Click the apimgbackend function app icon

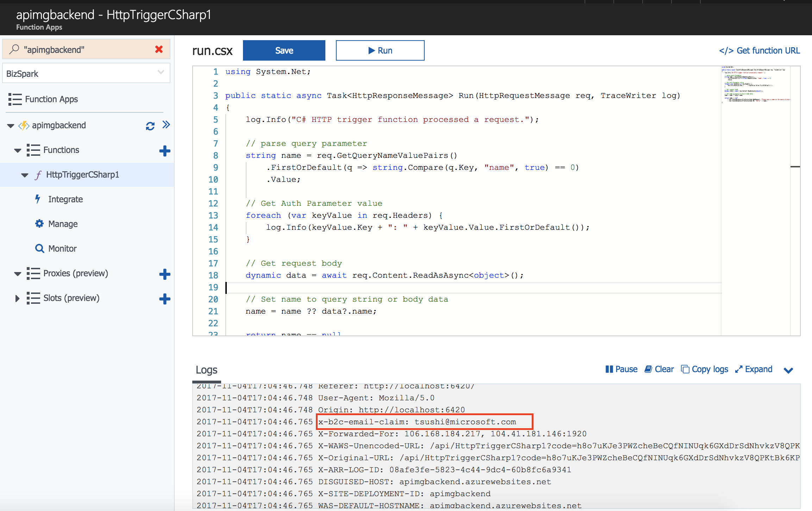tap(24, 125)
